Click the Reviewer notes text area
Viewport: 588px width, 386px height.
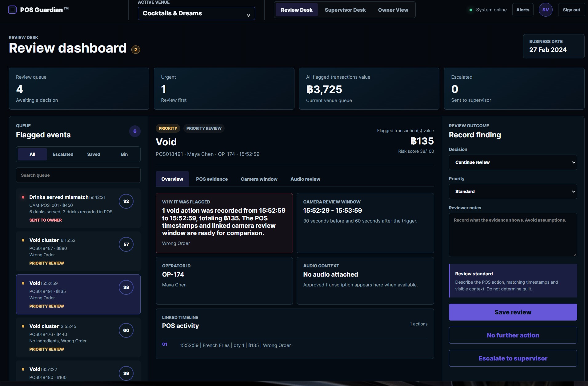pos(513,235)
